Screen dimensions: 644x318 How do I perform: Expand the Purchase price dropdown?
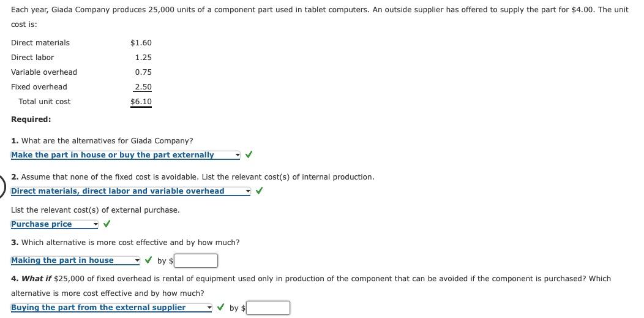(x=54, y=224)
